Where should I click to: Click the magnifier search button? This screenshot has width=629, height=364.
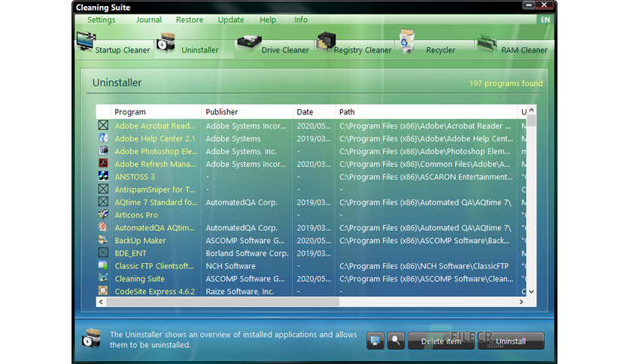pos(396,341)
